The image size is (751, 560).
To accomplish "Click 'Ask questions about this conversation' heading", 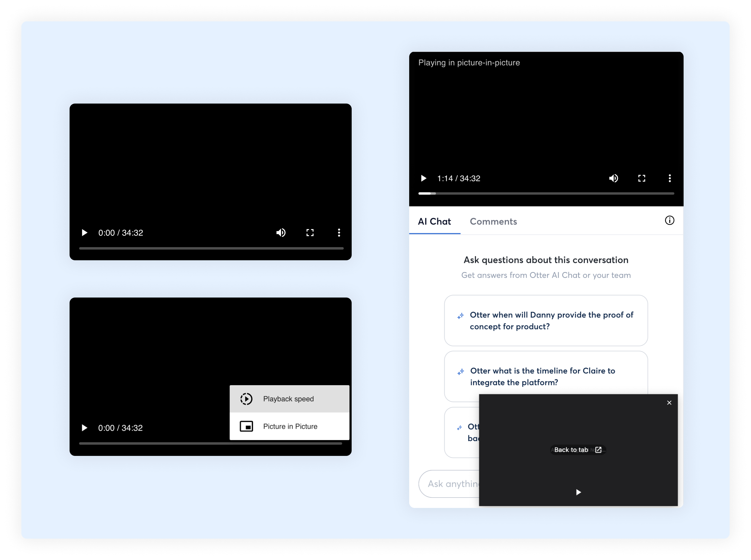I will (546, 260).
